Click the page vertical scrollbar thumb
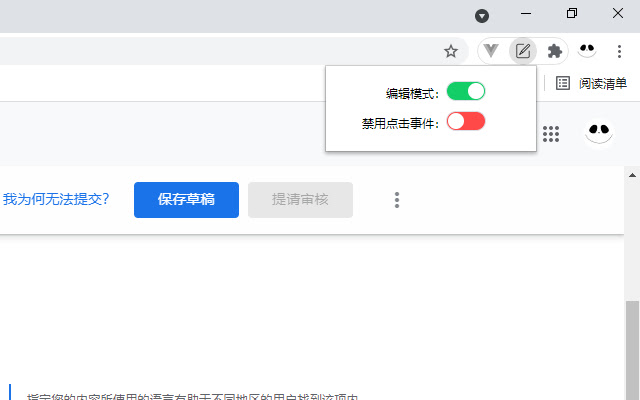The image size is (640, 400). pos(632,350)
